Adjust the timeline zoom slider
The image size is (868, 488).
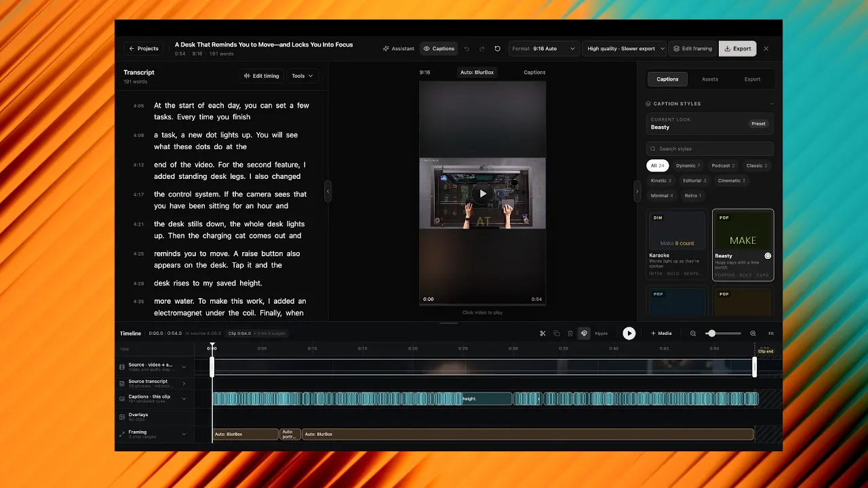coord(723,333)
